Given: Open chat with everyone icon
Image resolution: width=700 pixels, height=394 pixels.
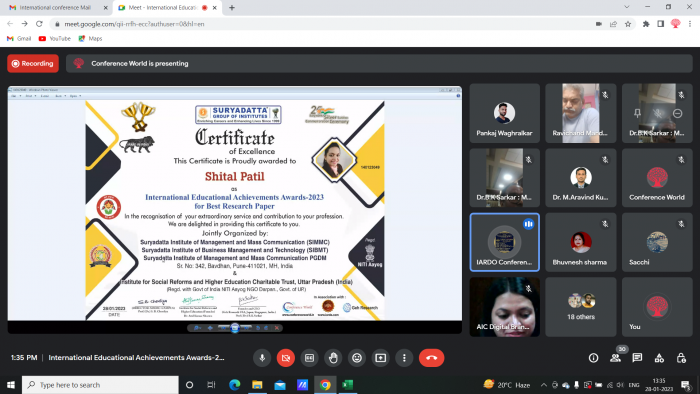Looking at the screenshot, I should pyautogui.click(x=637, y=358).
